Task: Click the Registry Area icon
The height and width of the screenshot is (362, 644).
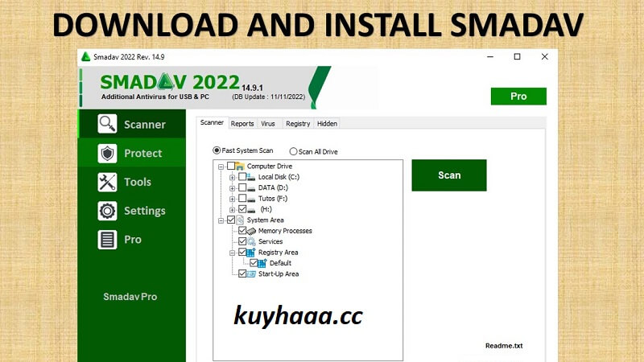Action: tap(251, 253)
